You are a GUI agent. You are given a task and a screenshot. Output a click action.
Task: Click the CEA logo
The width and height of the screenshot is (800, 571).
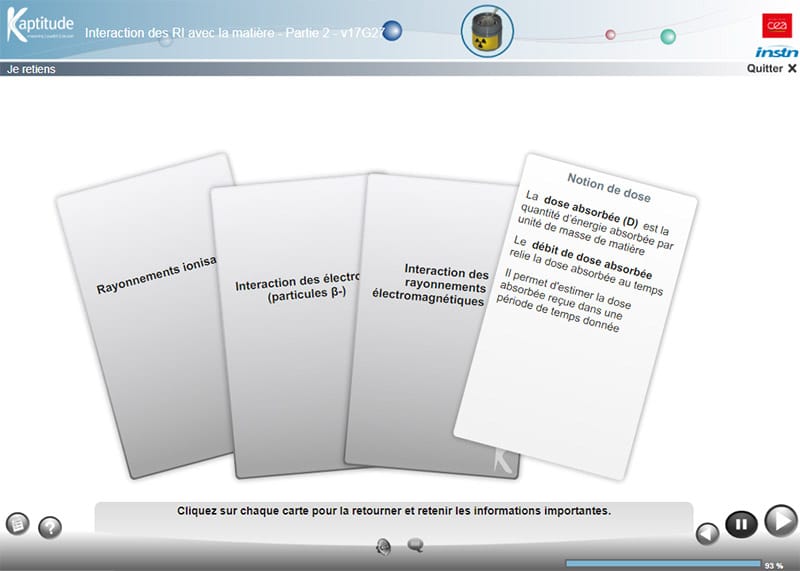[776, 24]
